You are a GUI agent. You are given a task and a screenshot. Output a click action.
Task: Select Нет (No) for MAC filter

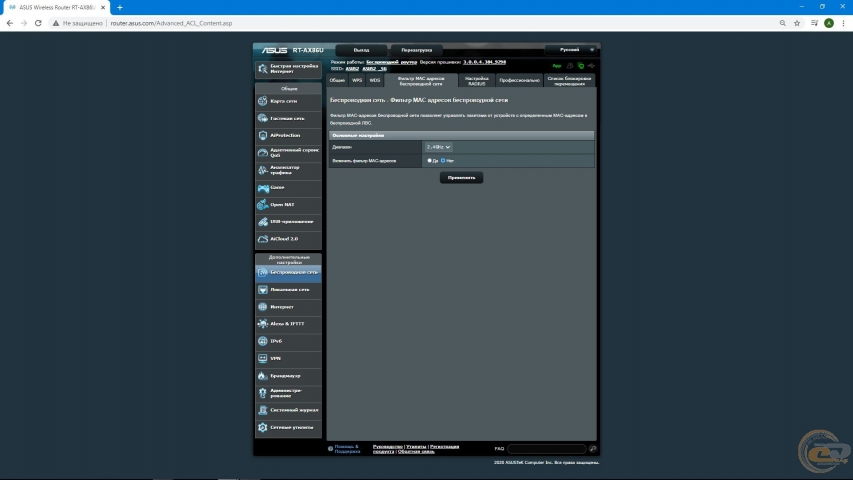[x=443, y=161]
